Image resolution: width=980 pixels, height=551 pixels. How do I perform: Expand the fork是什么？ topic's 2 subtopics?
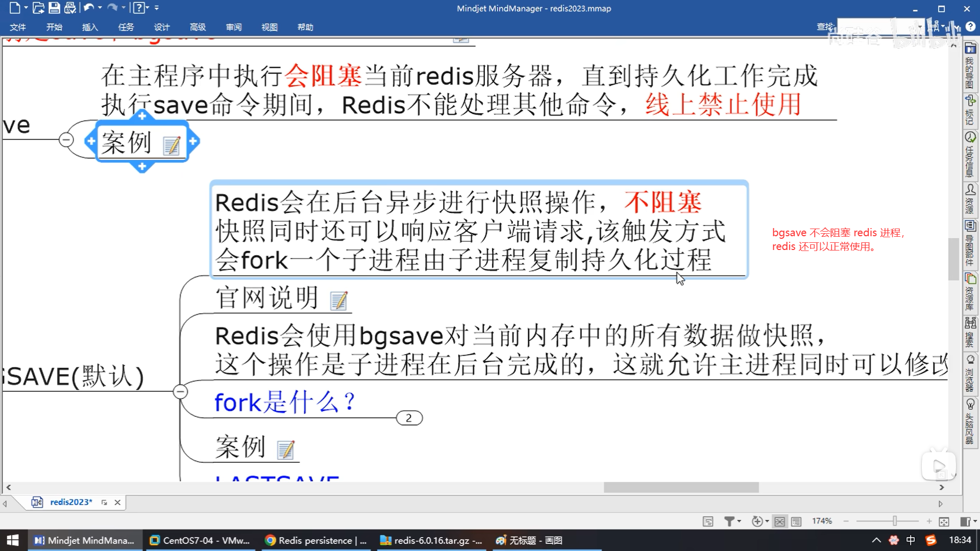point(409,418)
